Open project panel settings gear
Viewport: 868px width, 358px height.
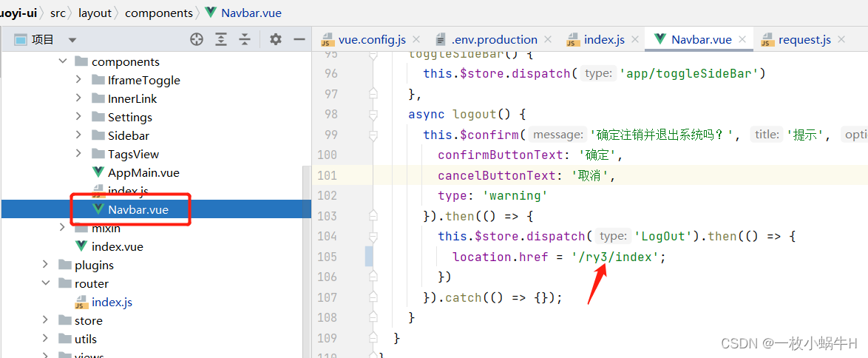(276, 39)
